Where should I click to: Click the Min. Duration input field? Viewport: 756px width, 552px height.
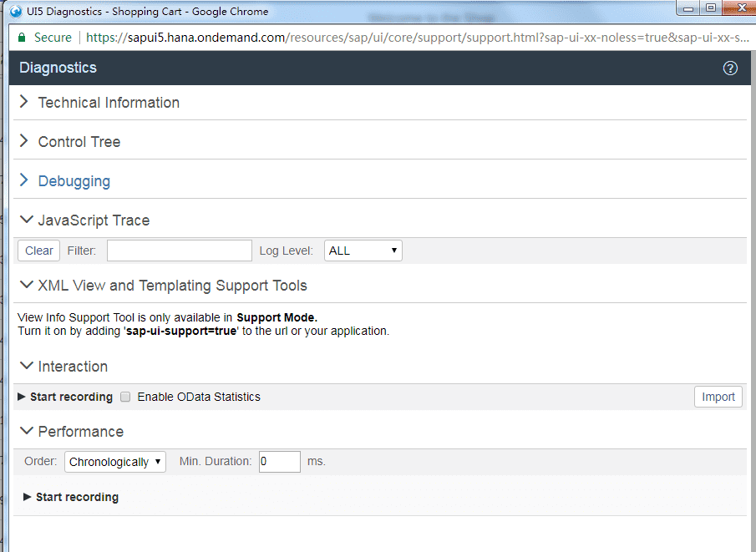pyautogui.click(x=279, y=462)
